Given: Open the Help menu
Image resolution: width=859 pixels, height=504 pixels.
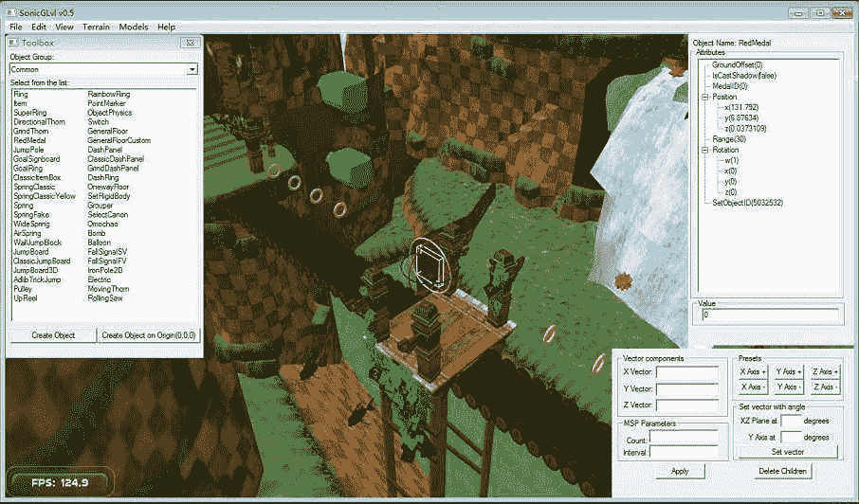Looking at the screenshot, I should point(167,27).
